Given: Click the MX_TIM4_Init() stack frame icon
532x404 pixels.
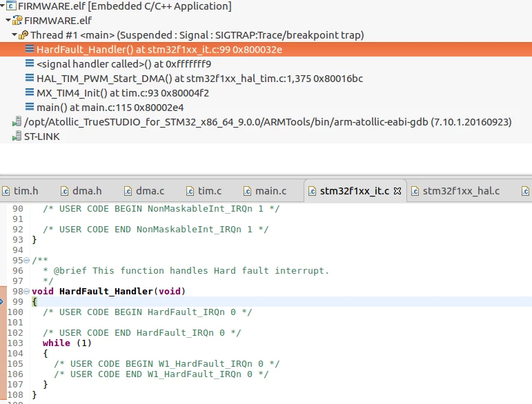Looking at the screenshot, I should point(30,92).
